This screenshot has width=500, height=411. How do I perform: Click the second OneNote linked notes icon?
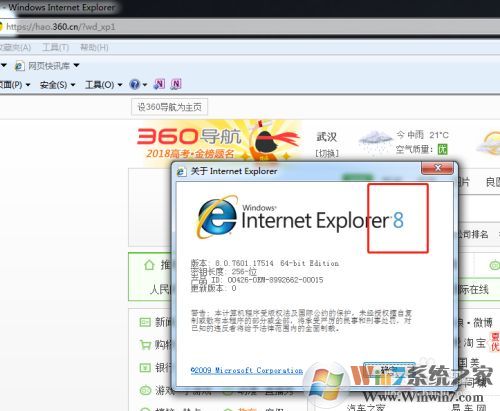point(176,84)
